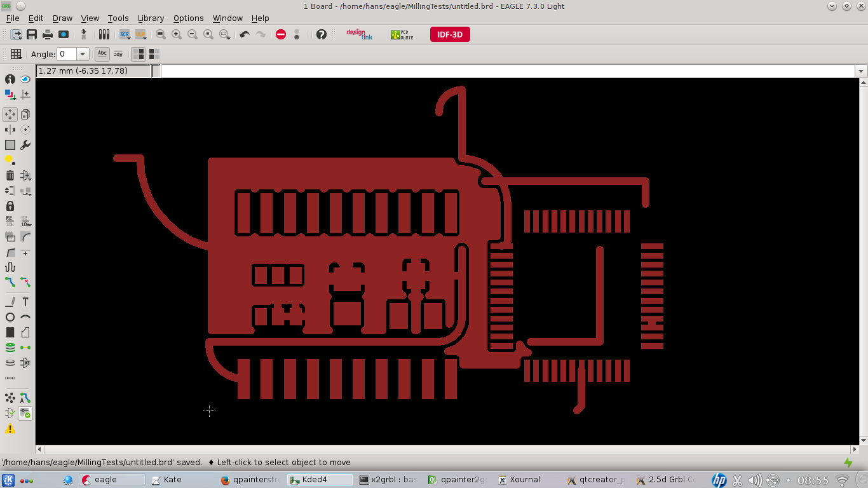Screen dimensions: 868x488
Task: Select the Rotate tool
Action: pos(25,130)
